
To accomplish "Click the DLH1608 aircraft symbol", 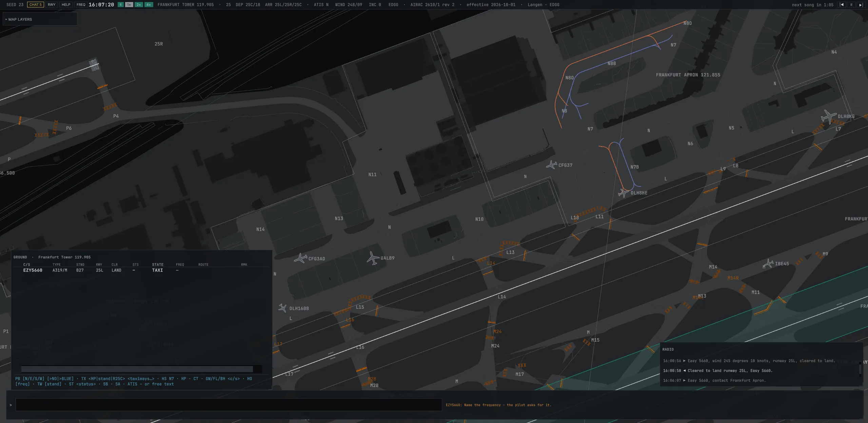I will (282, 308).
